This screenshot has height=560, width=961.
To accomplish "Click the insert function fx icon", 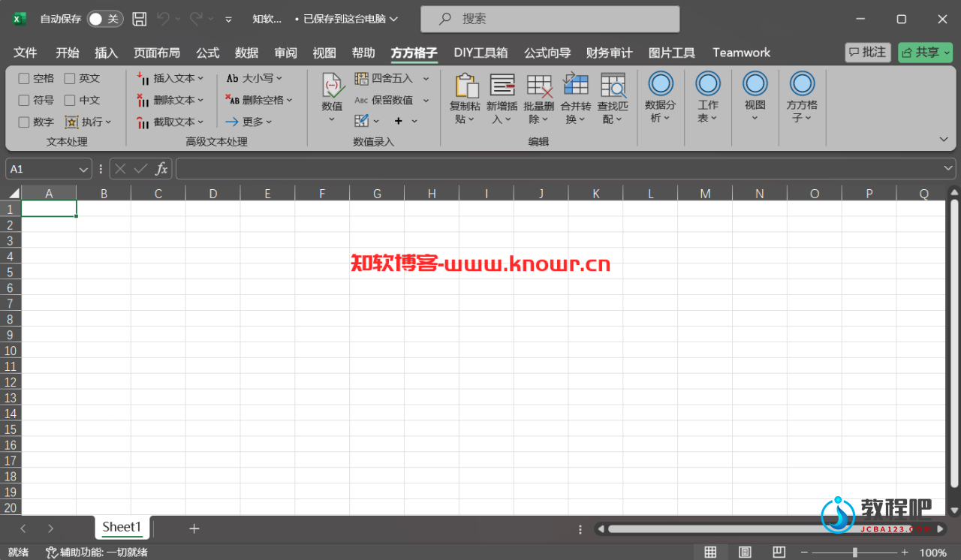I will 161,169.
